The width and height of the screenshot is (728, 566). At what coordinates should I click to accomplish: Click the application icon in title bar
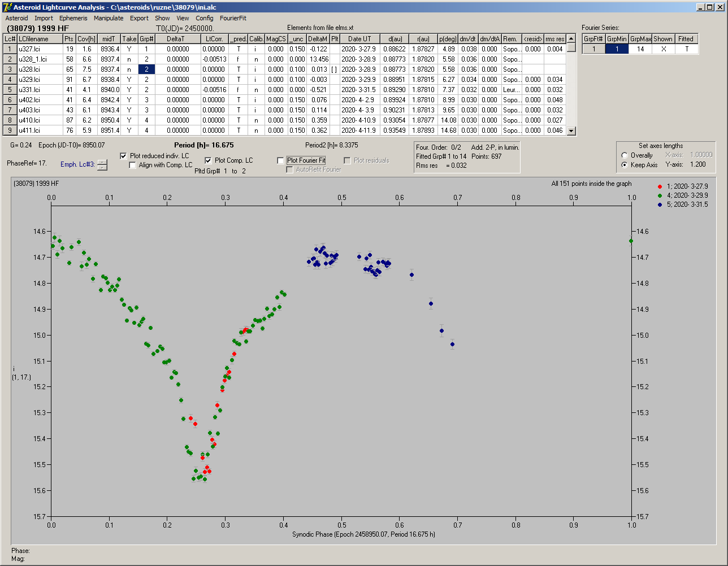(x=7, y=7)
